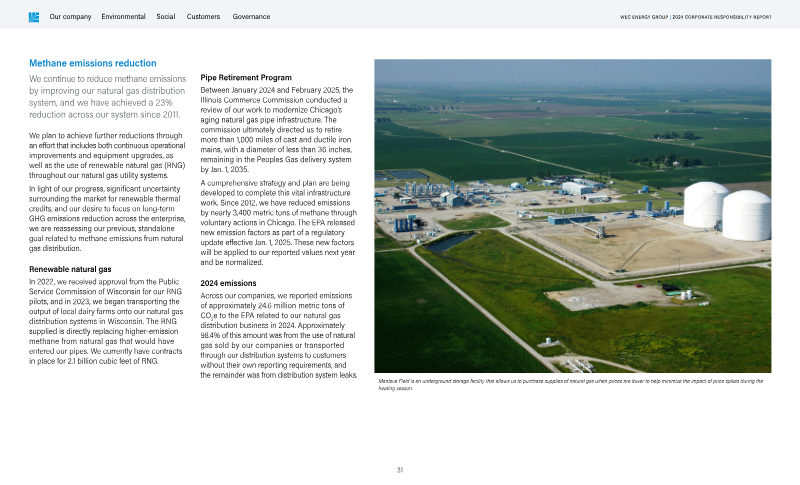The height and width of the screenshot is (485, 800).
Task: Select the Social navigation item
Action: click(166, 17)
